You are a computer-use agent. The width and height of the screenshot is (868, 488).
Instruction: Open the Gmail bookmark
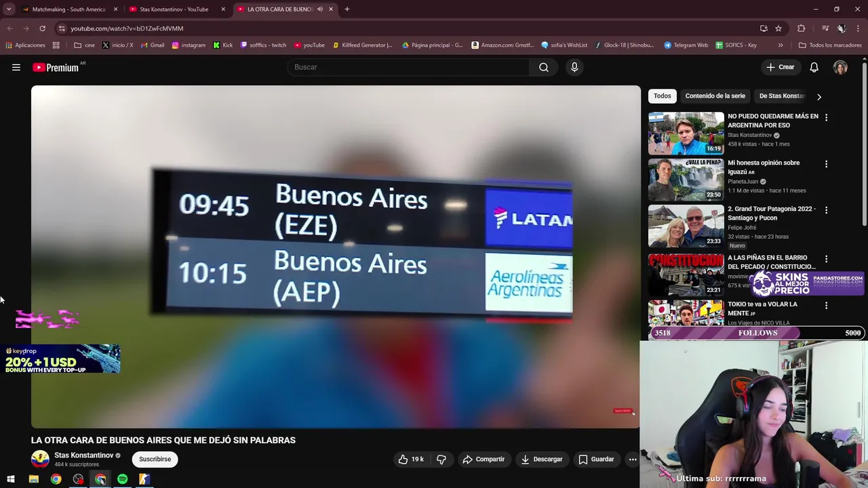(152, 45)
